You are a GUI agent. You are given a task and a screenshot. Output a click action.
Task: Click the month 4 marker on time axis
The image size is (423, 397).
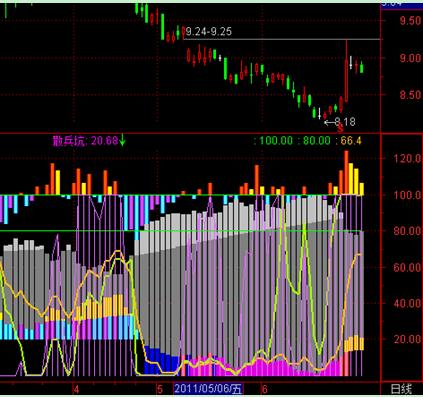76,389
